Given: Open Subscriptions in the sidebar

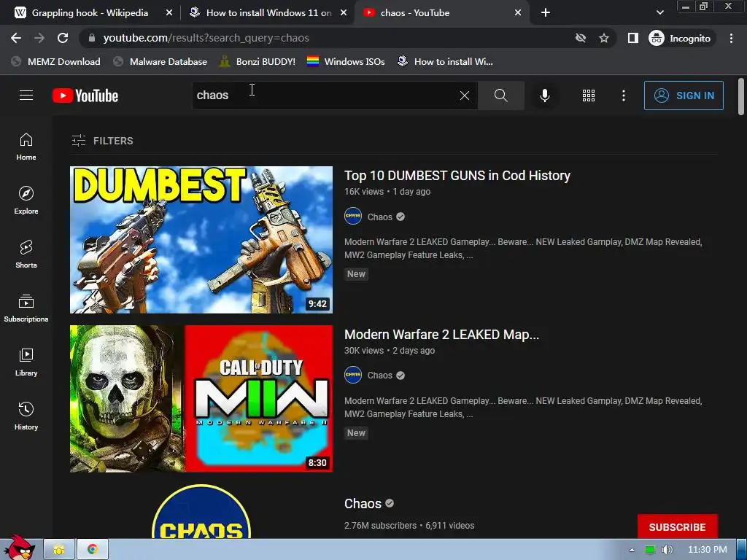Looking at the screenshot, I should click(x=26, y=308).
